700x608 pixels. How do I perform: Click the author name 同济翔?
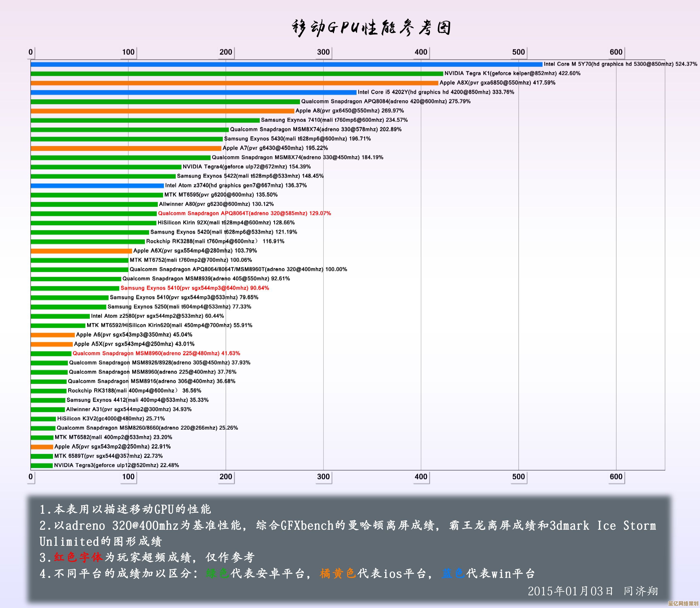point(641,591)
